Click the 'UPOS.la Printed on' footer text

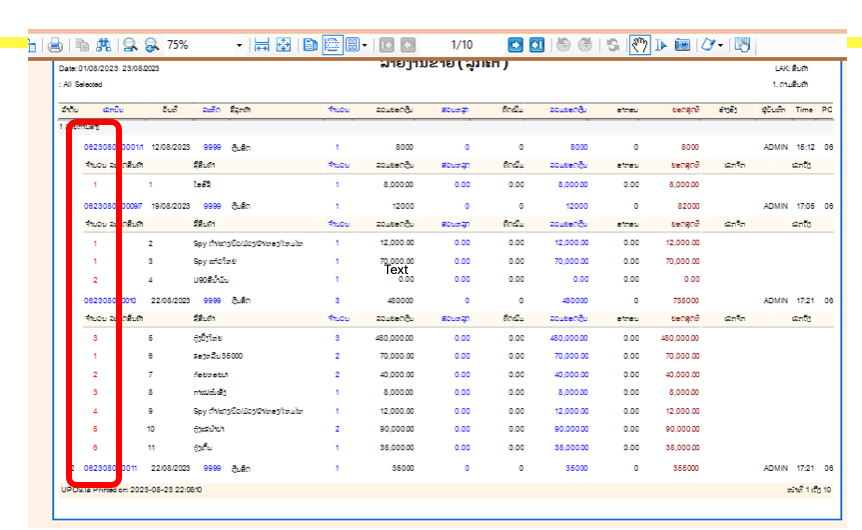click(x=131, y=490)
